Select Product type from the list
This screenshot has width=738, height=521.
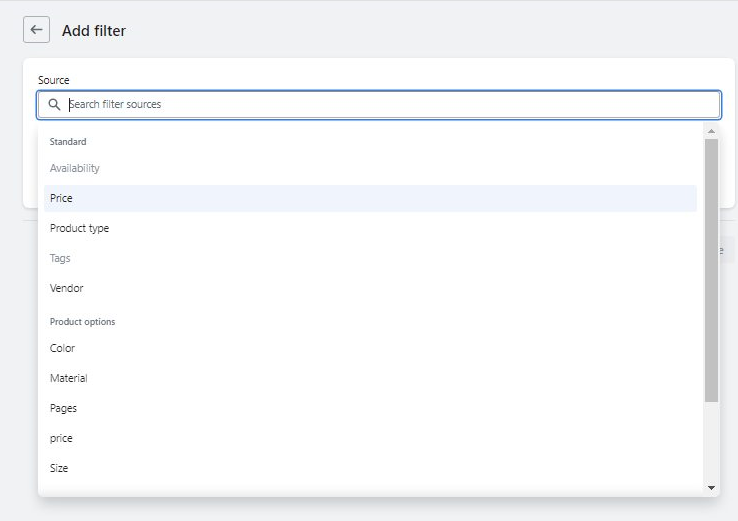[x=80, y=228]
